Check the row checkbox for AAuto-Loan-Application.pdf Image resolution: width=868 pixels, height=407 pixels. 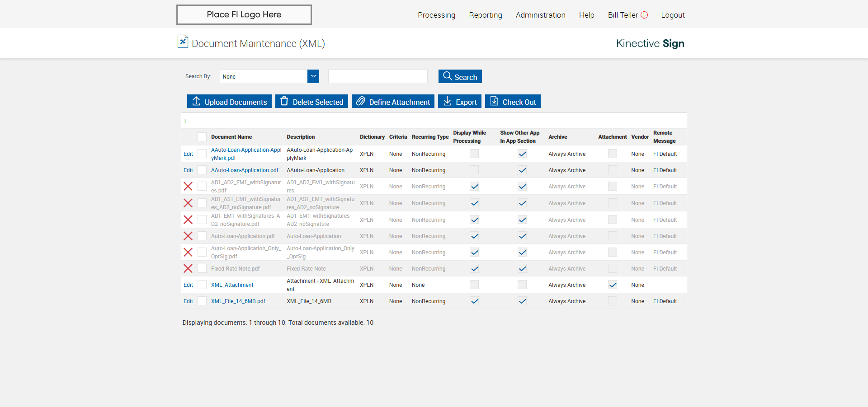click(x=202, y=170)
